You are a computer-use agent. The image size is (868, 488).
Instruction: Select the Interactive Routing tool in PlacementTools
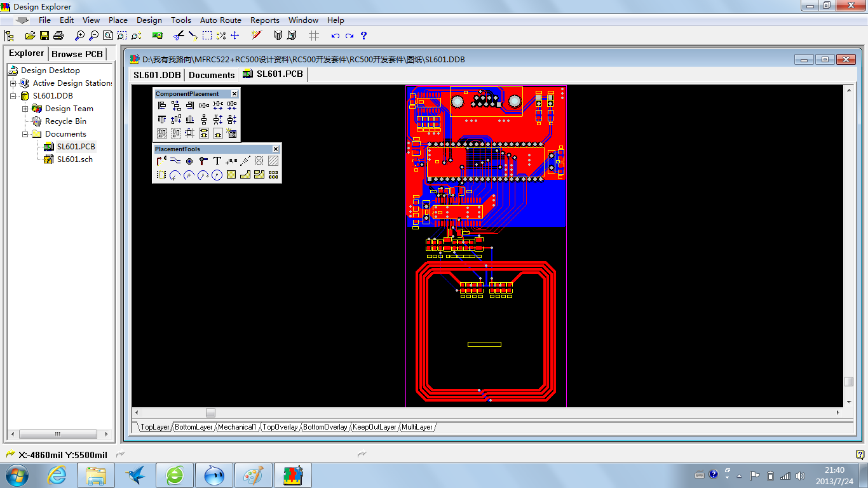click(161, 161)
